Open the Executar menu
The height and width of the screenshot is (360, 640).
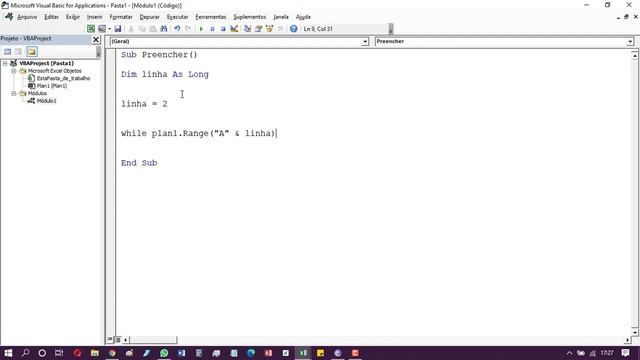[x=178, y=17]
